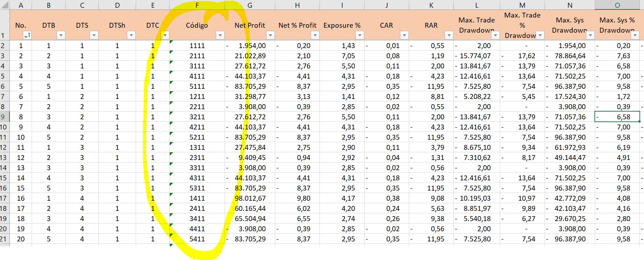Expand the RAR filter dropdown
The image size is (644, 260).
pyautogui.click(x=449, y=35)
